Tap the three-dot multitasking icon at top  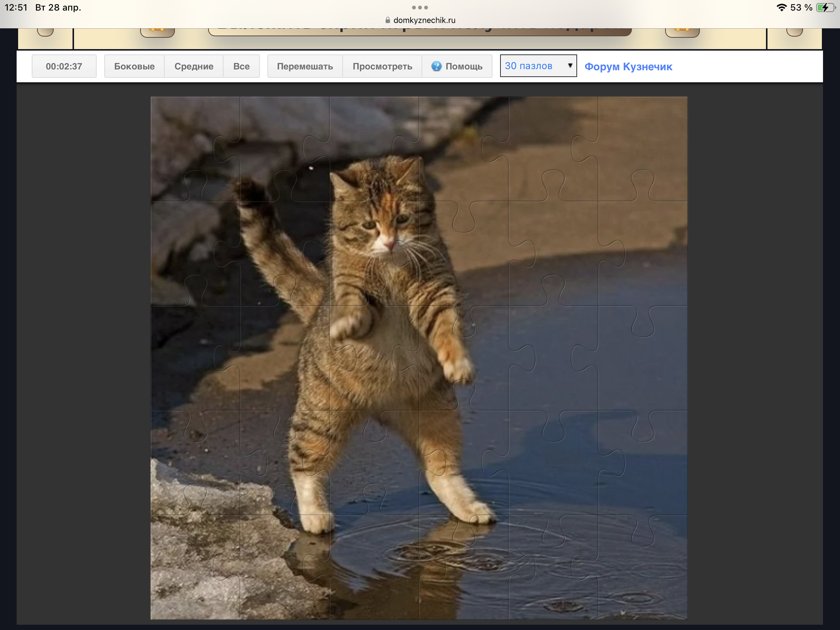[420, 8]
